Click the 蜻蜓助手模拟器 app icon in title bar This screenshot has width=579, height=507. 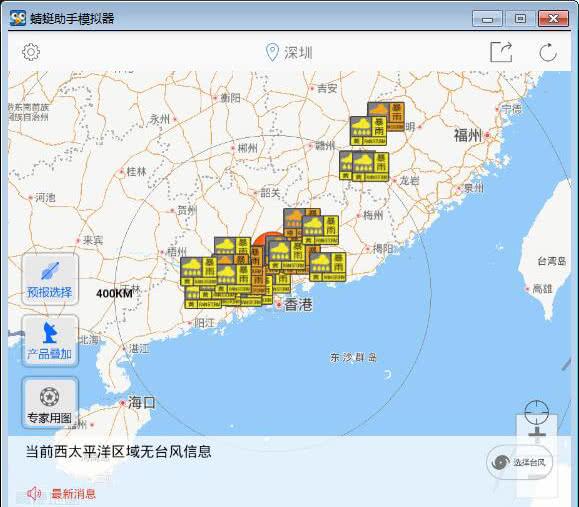pos(18,18)
